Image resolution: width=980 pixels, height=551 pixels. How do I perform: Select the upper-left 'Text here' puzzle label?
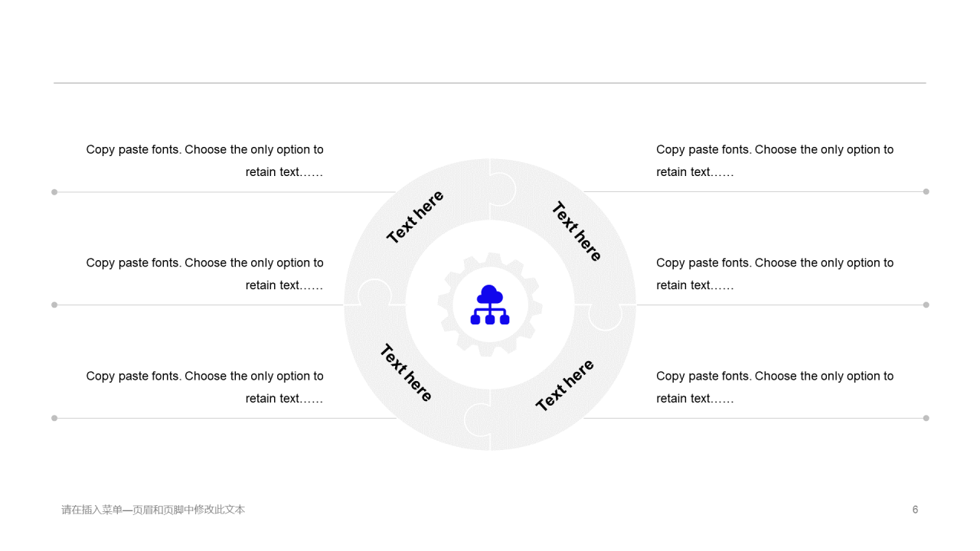[x=415, y=217]
